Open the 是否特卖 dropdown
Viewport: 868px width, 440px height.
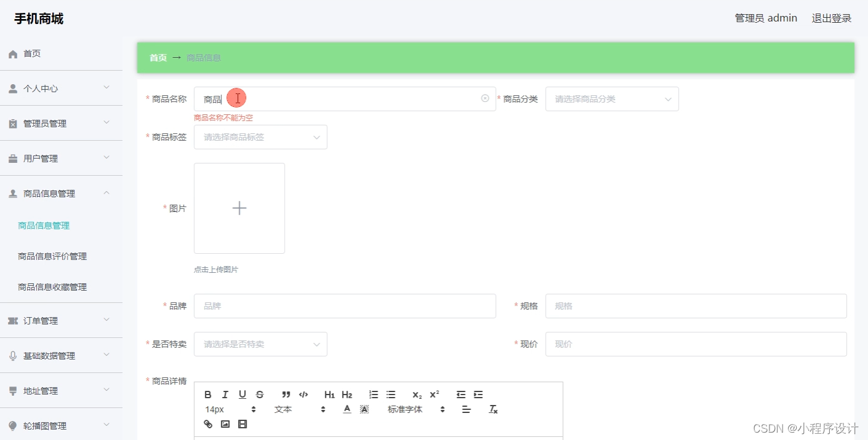[260, 344]
